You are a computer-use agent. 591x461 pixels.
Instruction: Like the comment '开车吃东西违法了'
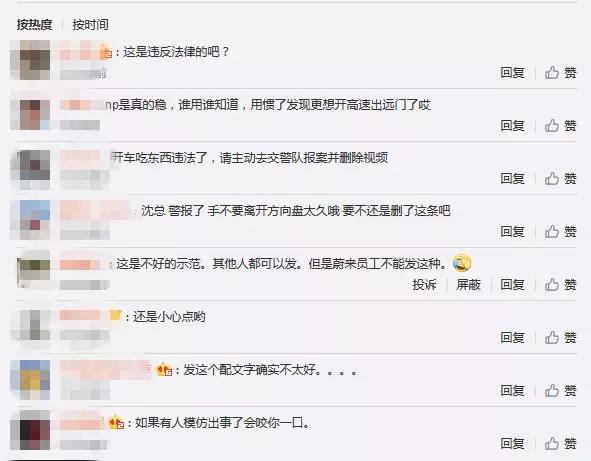tap(560, 178)
